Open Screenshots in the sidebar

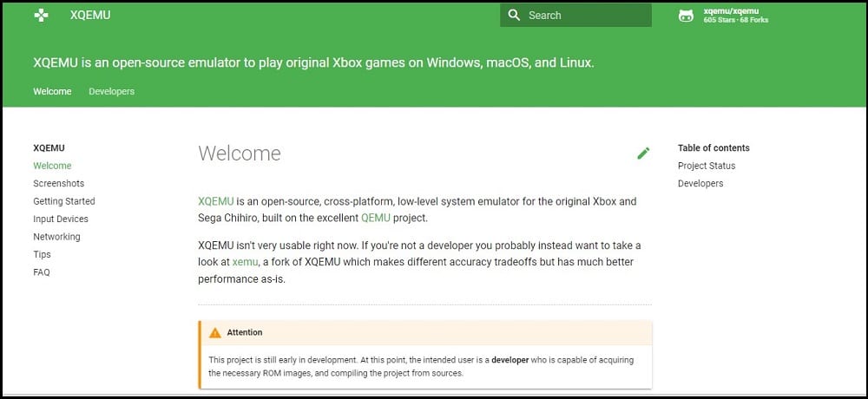point(59,183)
